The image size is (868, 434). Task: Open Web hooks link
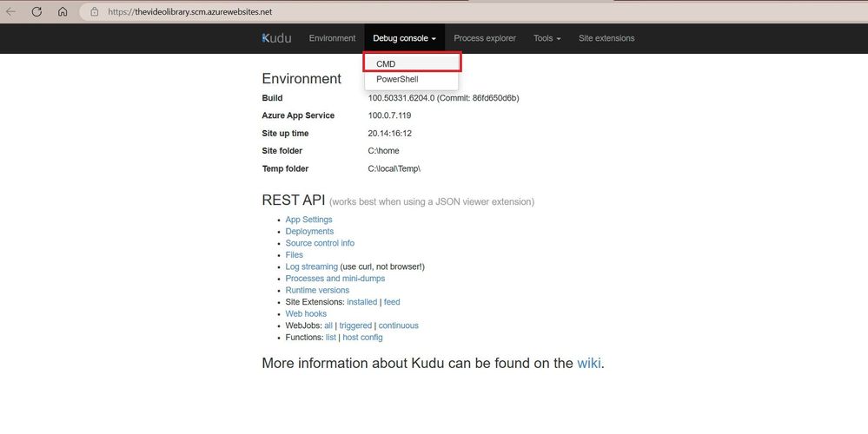click(x=306, y=313)
